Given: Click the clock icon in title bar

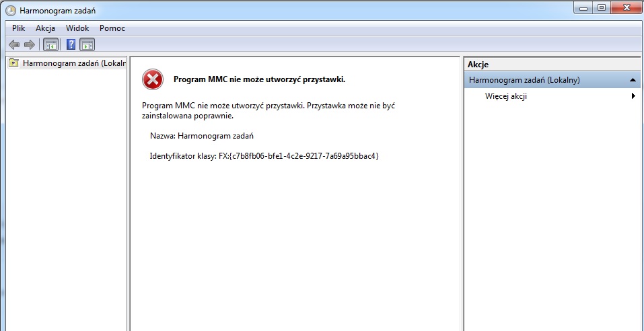Looking at the screenshot, I should (x=11, y=10).
